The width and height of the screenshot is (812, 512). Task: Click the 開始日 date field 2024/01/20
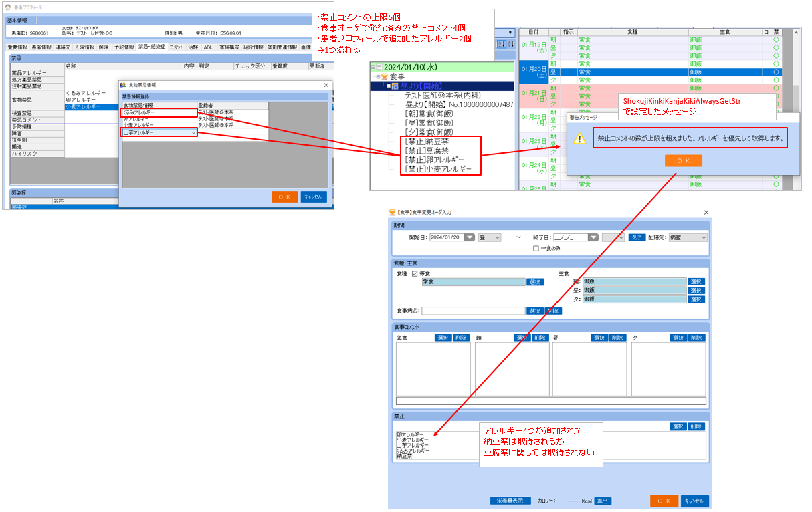pos(446,237)
